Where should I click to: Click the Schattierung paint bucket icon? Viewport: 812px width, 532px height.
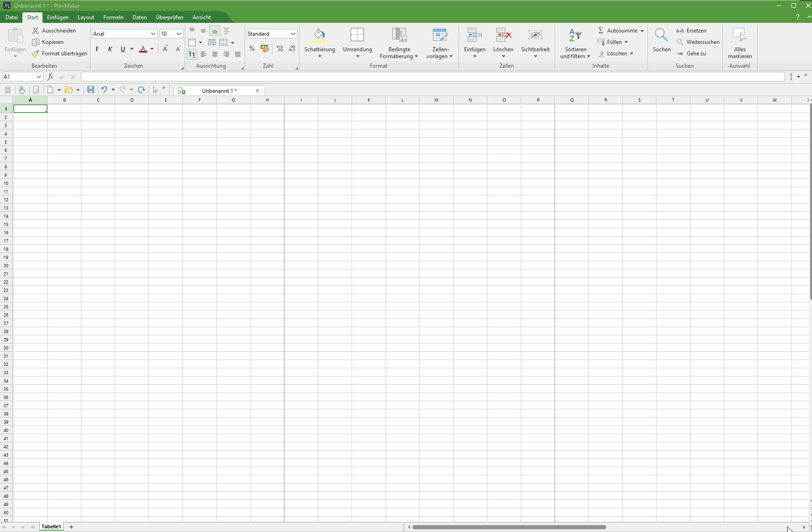pos(320,35)
